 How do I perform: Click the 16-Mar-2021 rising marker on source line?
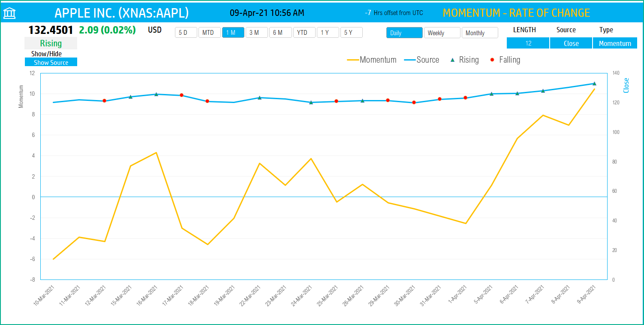pos(156,94)
